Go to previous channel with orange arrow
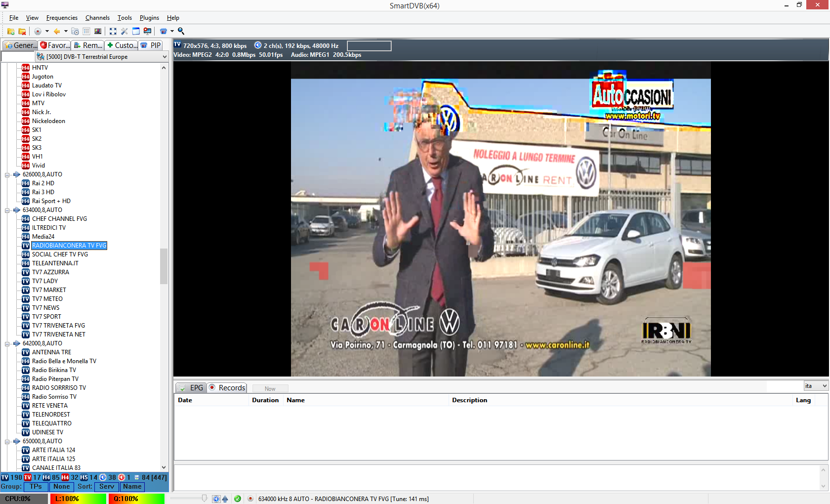Image resolution: width=830 pixels, height=504 pixels. 57,31
